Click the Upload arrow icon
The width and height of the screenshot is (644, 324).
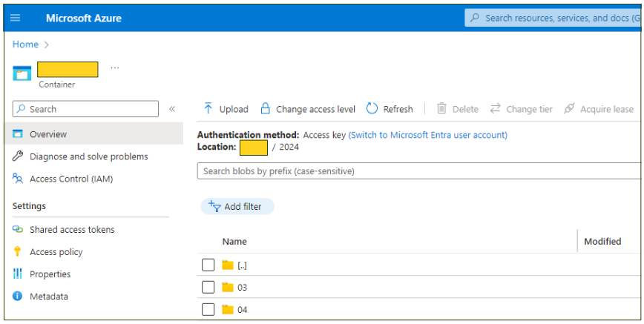click(x=208, y=109)
